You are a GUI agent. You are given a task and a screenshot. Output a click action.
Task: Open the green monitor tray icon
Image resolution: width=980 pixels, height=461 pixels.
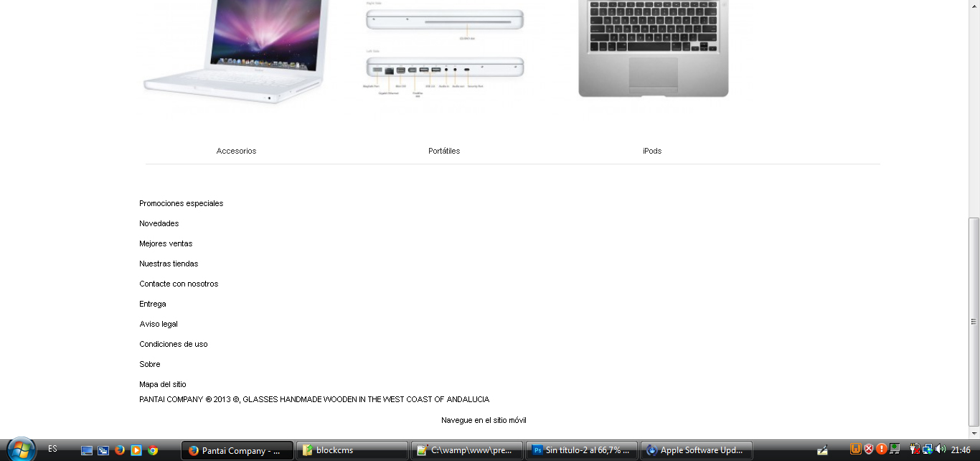[x=895, y=450]
